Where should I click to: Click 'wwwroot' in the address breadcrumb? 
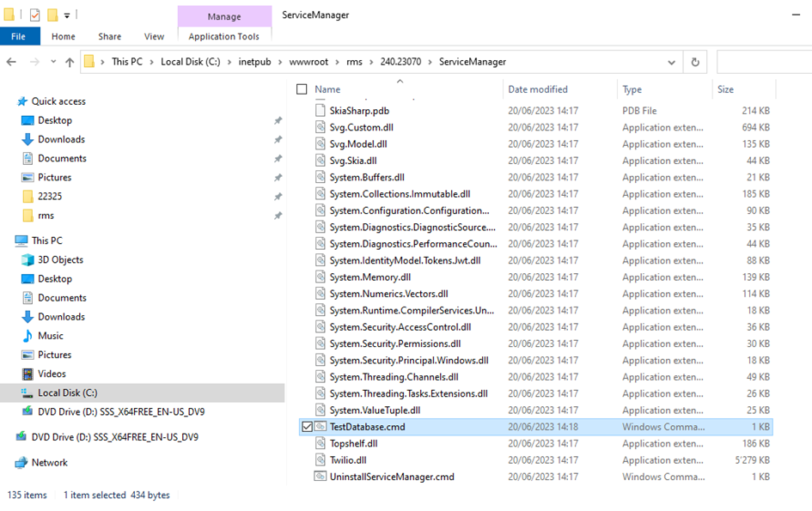pyautogui.click(x=308, y=62)
